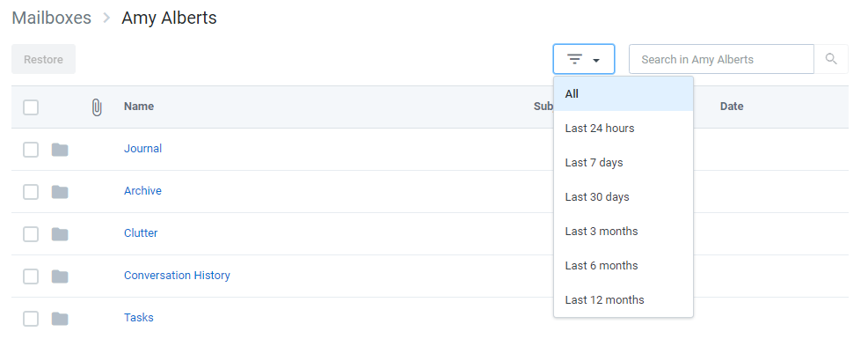Focus the Search in Amy Alberts field
Viewport: 868px width, 339px height.
point(721,59)
